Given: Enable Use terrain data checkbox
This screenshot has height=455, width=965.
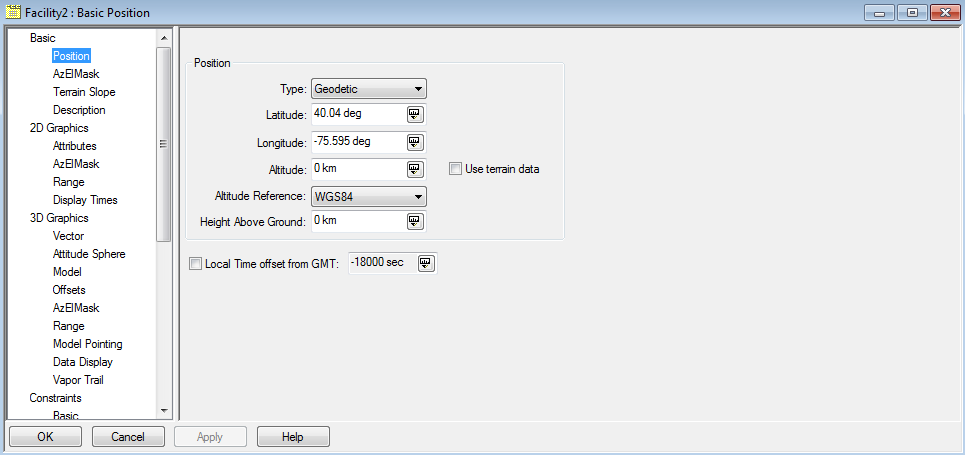Looking at the screenshot, I should point(455,169).
